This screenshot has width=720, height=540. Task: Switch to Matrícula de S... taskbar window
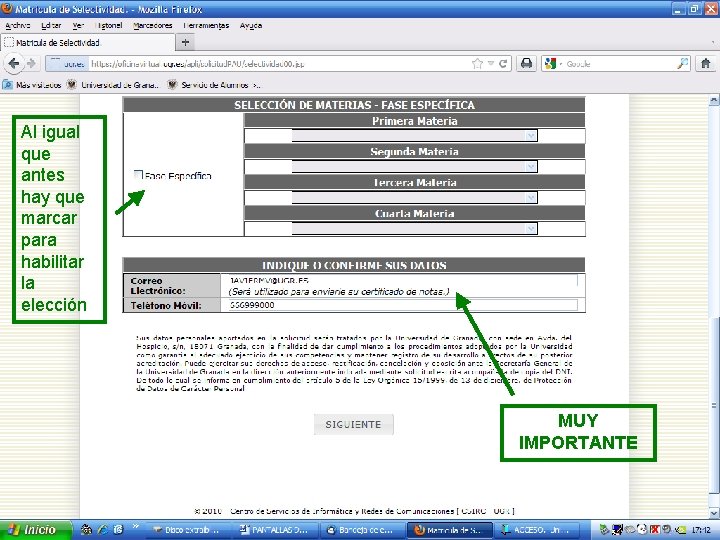(450, 530)
